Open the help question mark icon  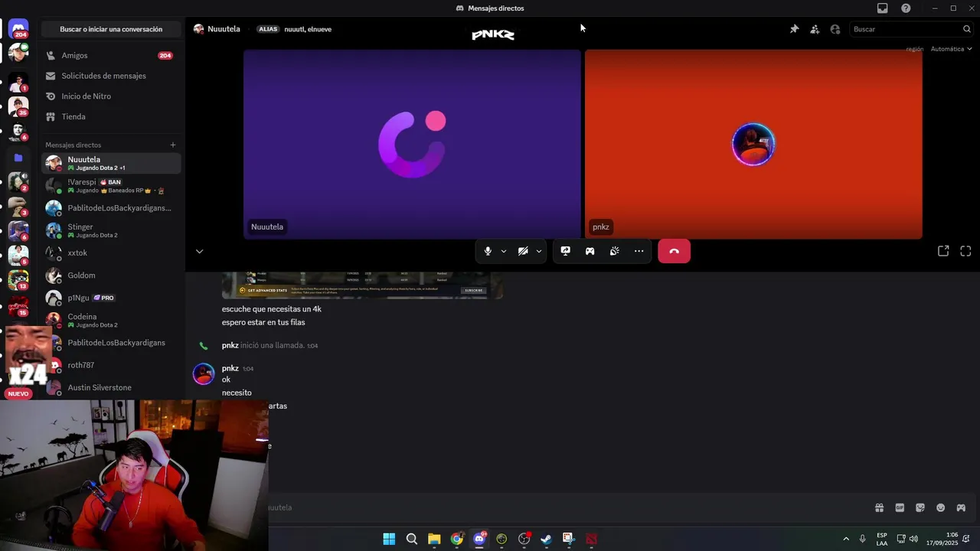(906, 8)
